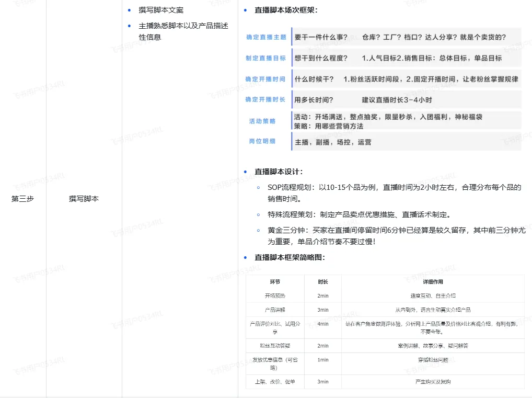Click the label '确定开播时长'
The image size is (532, 398).
[265, 99]
